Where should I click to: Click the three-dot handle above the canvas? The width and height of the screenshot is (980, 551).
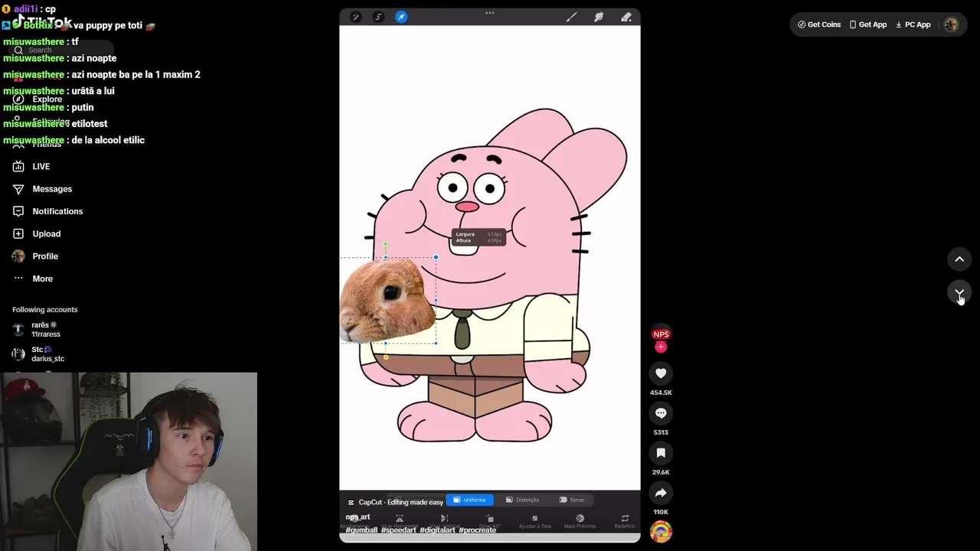click(x=490, y=12)
